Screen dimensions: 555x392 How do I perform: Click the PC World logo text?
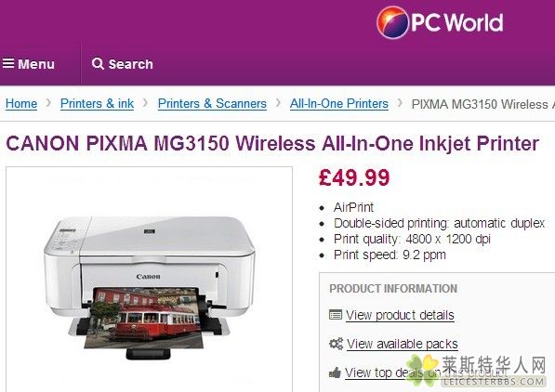click(x=457, y=22)
